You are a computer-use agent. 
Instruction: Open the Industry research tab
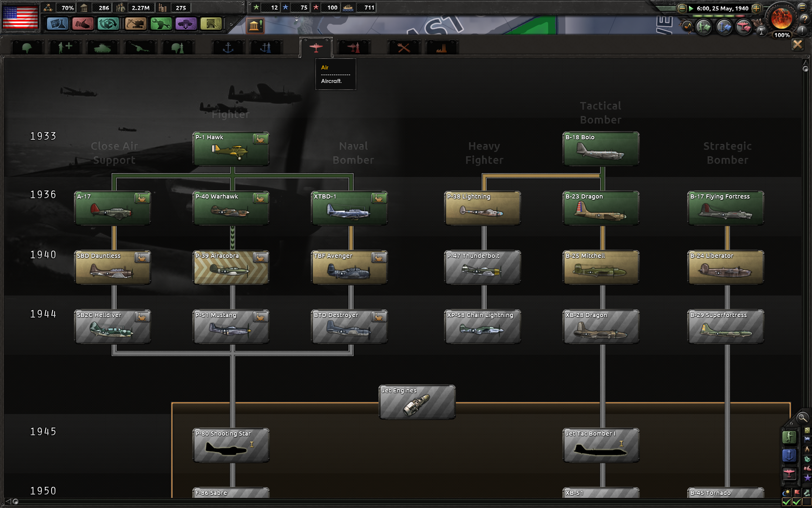tap(441, 47)
